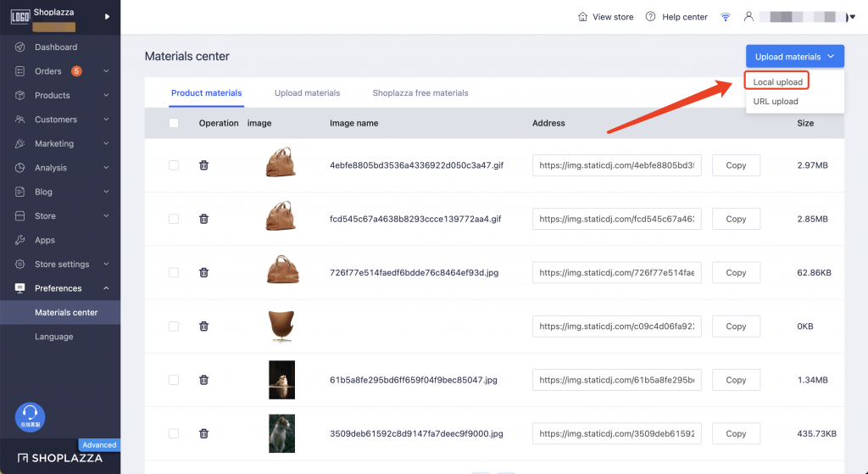Click the Help center question-mark icon
The image size is (868, 474).
click(x=650, y=17)
